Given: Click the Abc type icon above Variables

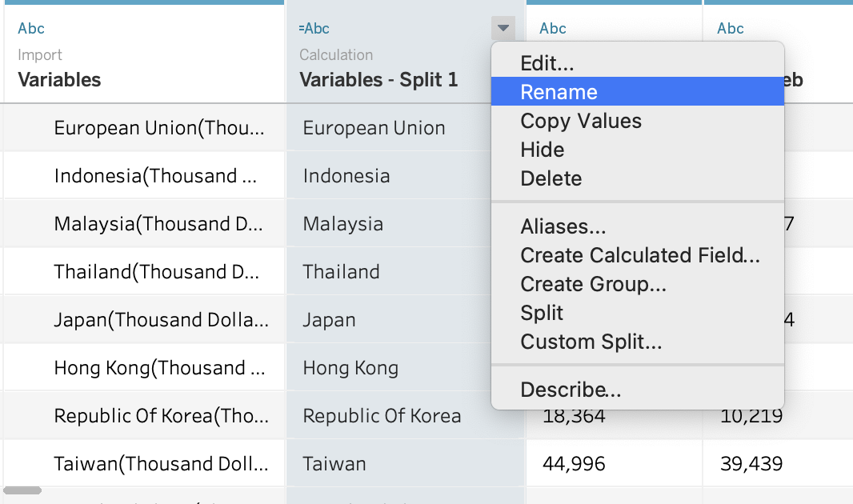Looking at the screenshot, I should tap(31, 29).
